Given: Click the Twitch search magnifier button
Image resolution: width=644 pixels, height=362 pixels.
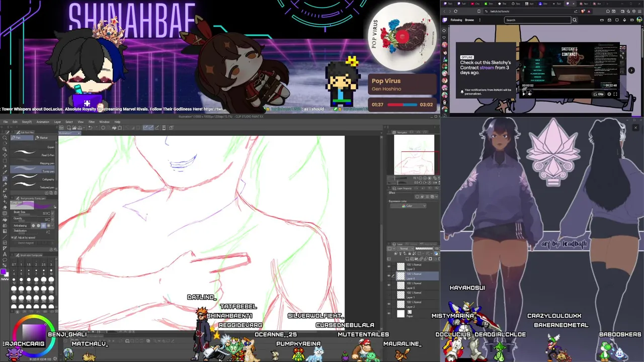Looking at the screenshot, I should click(575, 20).
